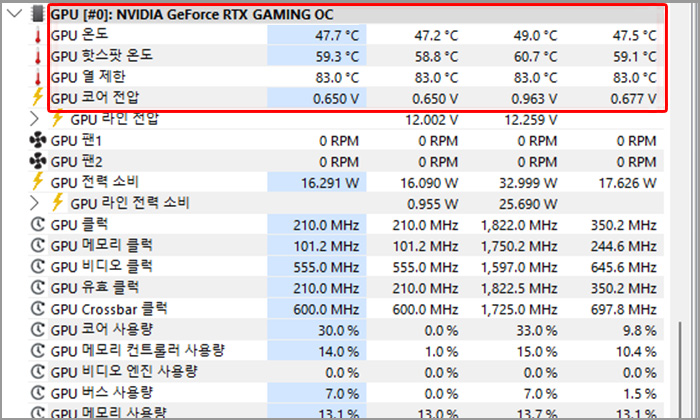Click the fan icon for GPU 팬1
This screenshot has height=420, width=700.
pos(38,140)
